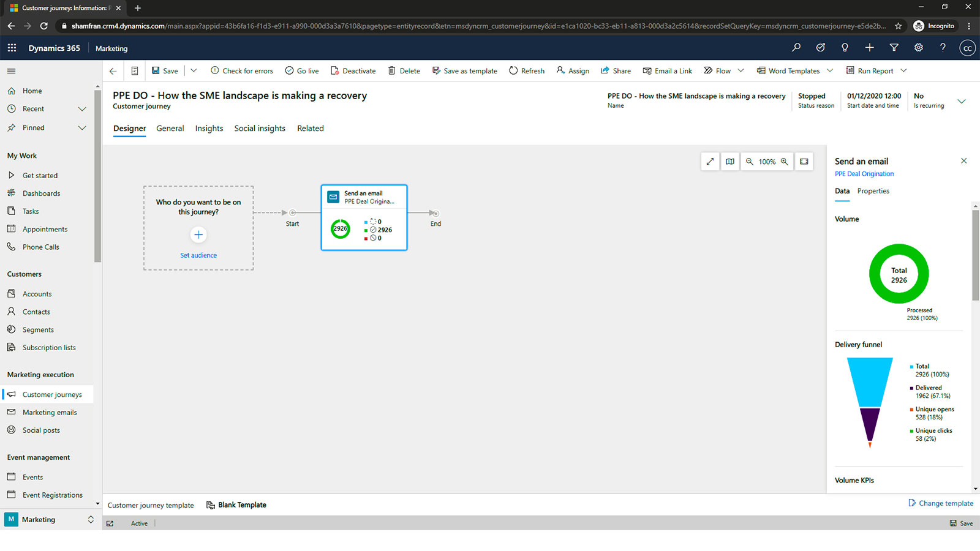Open the PPE Deal Origination link

[864, 174]
